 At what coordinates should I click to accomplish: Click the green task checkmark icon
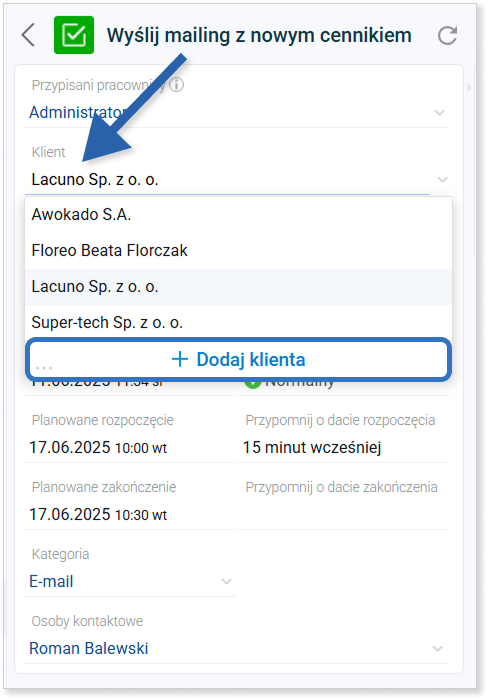[x=74, y=35]
